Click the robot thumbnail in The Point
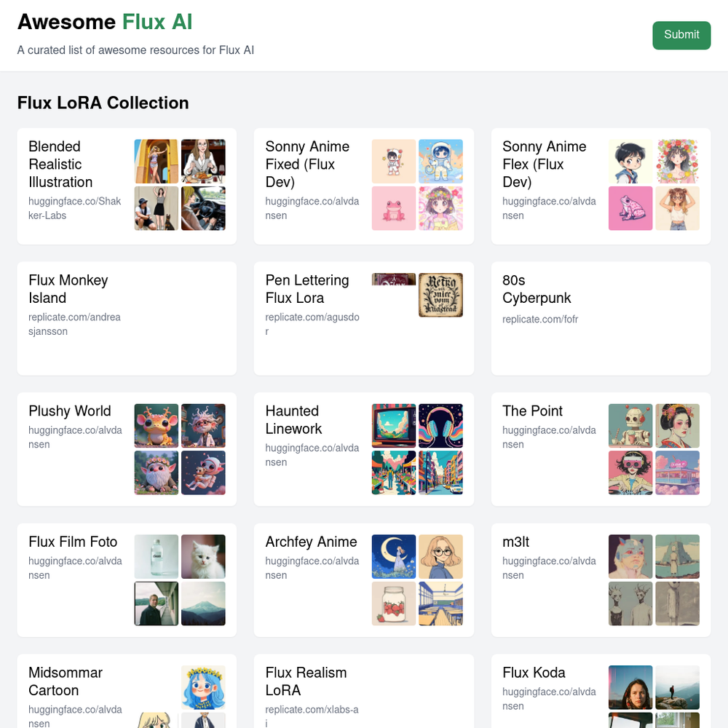Screen dimensions: 728x728 630,426
